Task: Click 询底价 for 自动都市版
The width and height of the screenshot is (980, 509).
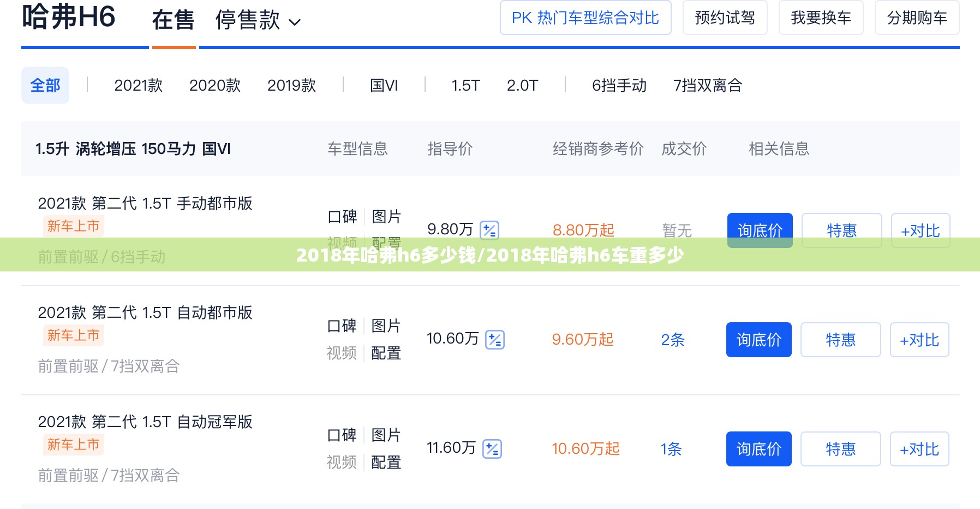Action: point(759,340)
